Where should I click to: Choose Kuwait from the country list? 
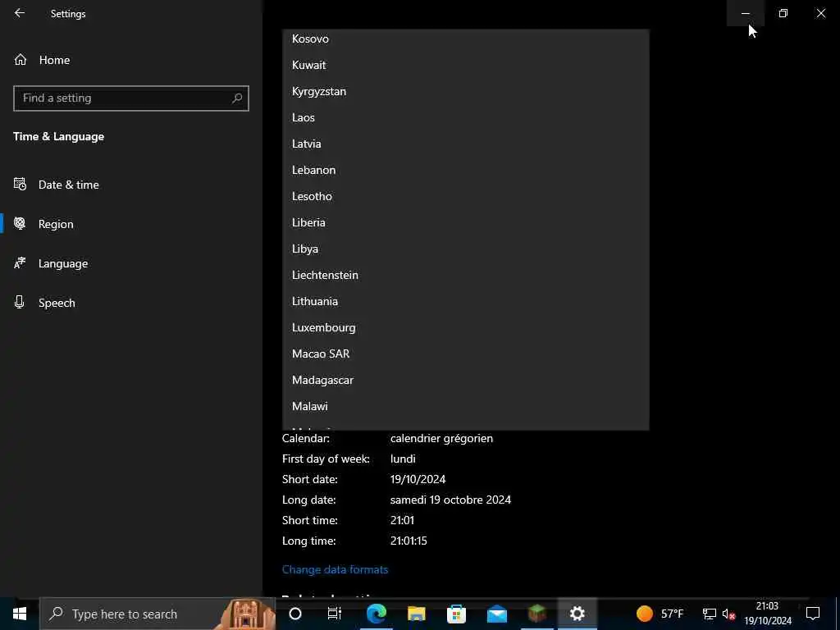(466, 65)
